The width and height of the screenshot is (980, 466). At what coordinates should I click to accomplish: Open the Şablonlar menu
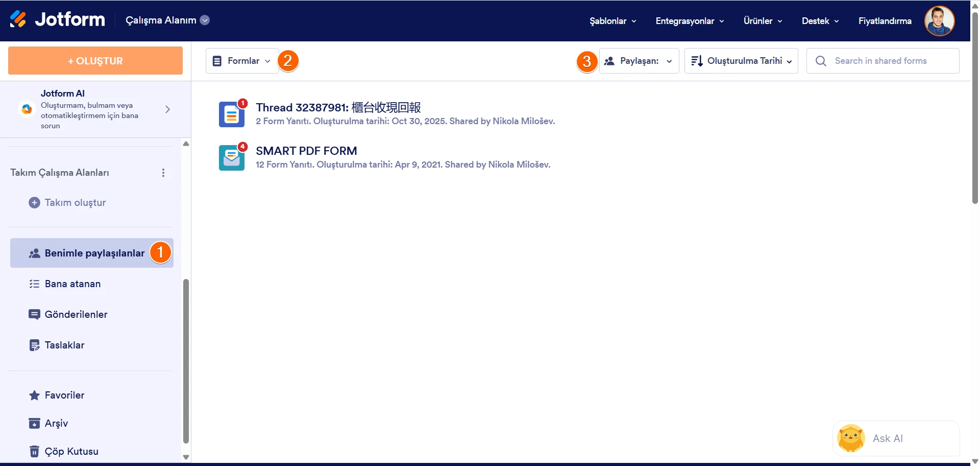pyautogui.click(x=611, y=21)
